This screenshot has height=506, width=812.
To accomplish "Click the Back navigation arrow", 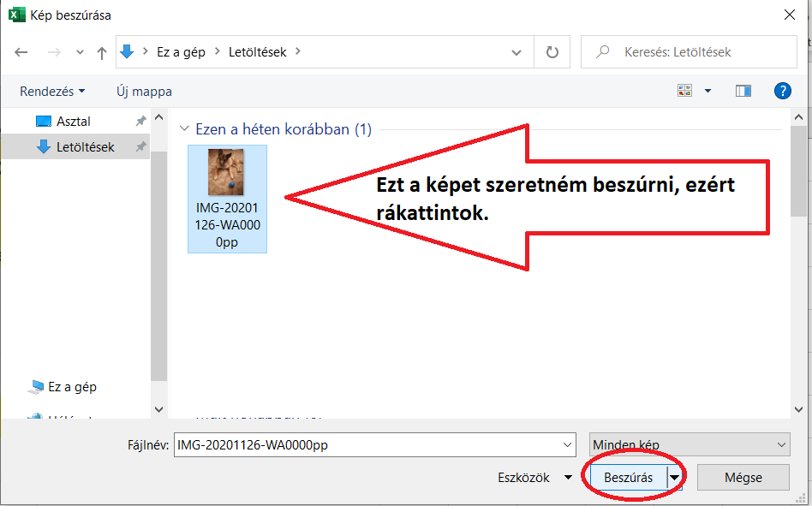I will [x=21, y=52].
